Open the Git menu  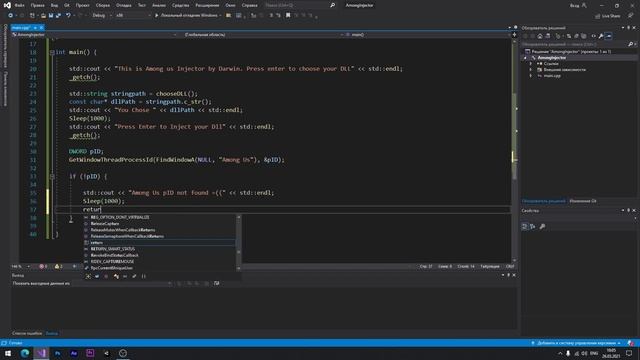pos(67,5)
